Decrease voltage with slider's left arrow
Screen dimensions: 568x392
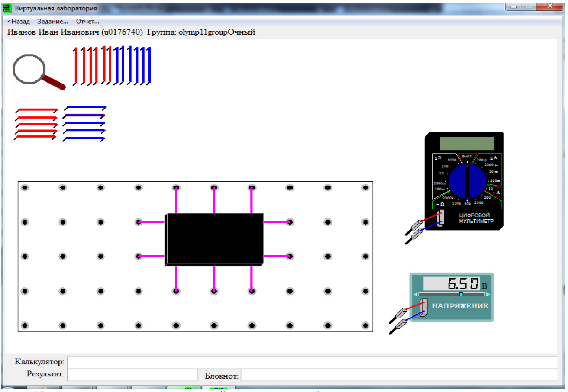(x=416, y=294)
